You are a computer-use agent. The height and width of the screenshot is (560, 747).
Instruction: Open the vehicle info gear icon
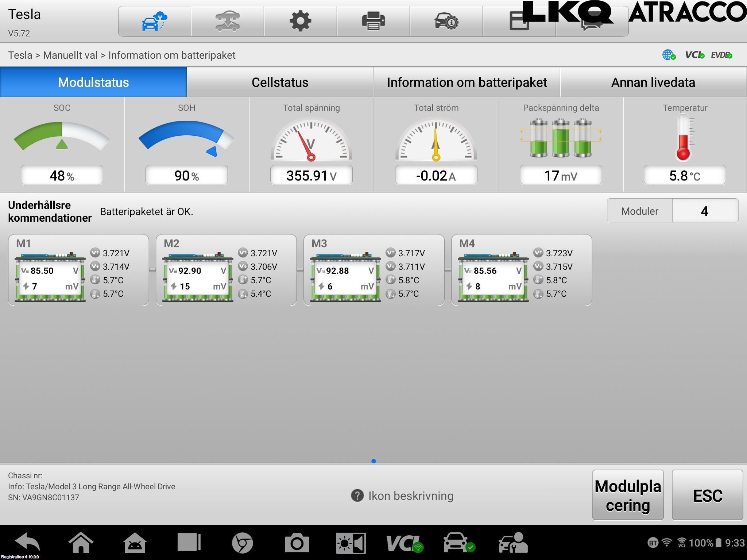point(446,21)
